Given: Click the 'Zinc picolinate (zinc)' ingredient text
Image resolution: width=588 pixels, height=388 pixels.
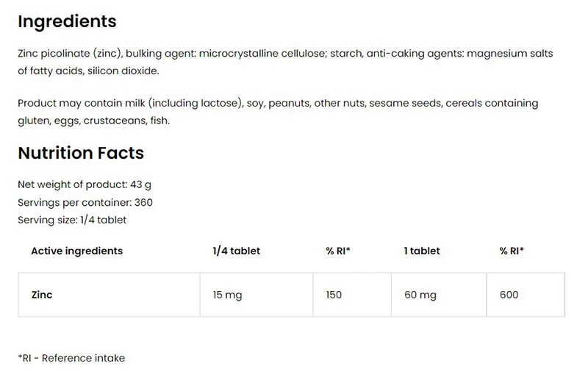Looking at the screenshot, I should coord(68,54).
